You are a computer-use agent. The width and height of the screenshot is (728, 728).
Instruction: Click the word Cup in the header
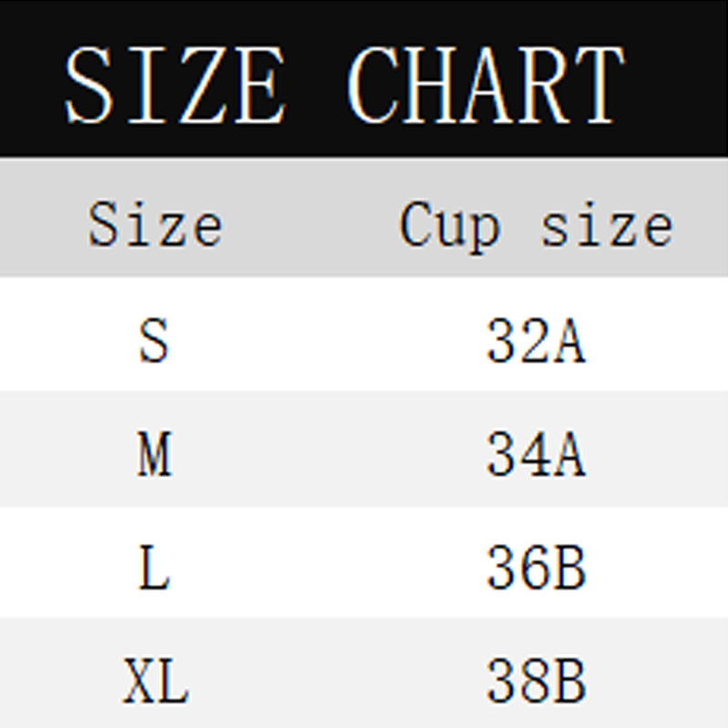(x=450, y=225)
